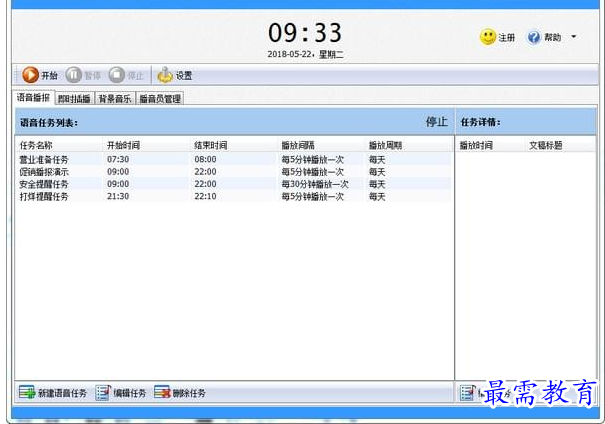This screenshot has height=424, width=605.
Task: Click the 播放间隔 column header
Action: coord(298,145)
